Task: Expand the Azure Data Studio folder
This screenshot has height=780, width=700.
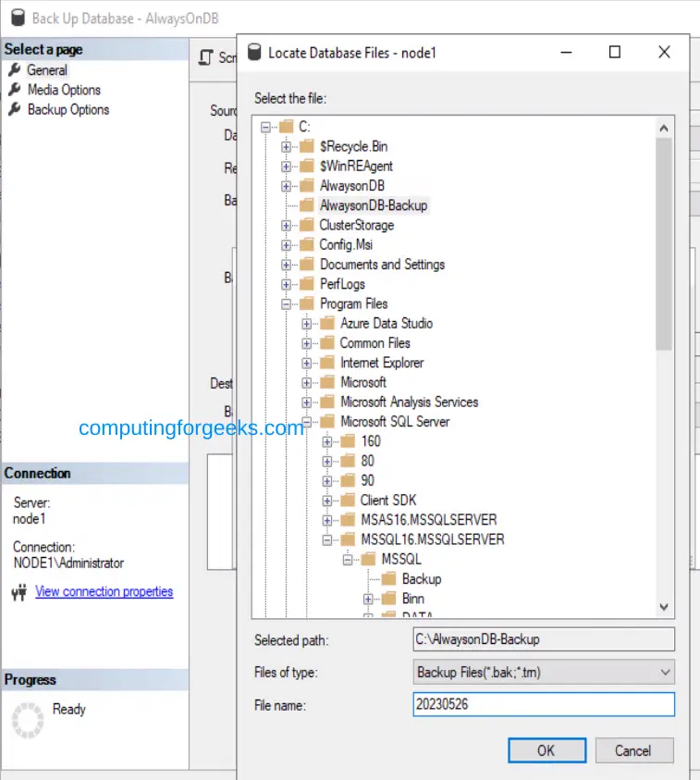Action: click(x=307, y=324)
